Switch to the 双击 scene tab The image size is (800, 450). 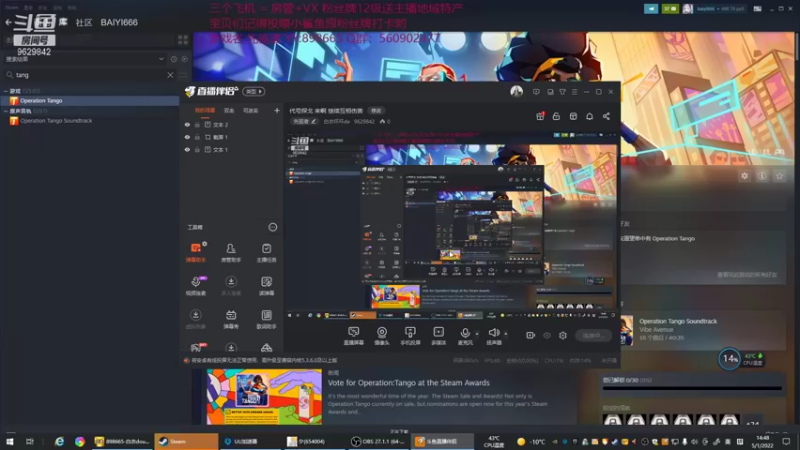(x=229, y=110)
